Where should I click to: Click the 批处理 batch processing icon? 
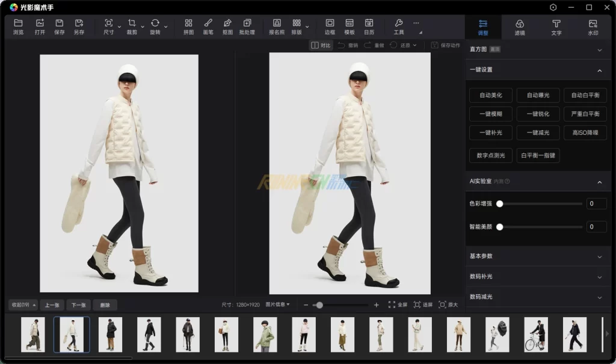(x=247, y=26)
